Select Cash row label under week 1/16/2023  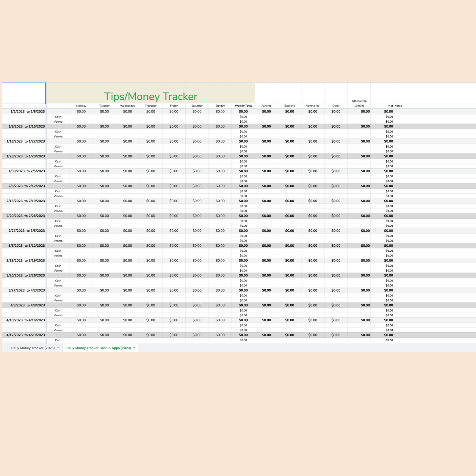[58, 146]
